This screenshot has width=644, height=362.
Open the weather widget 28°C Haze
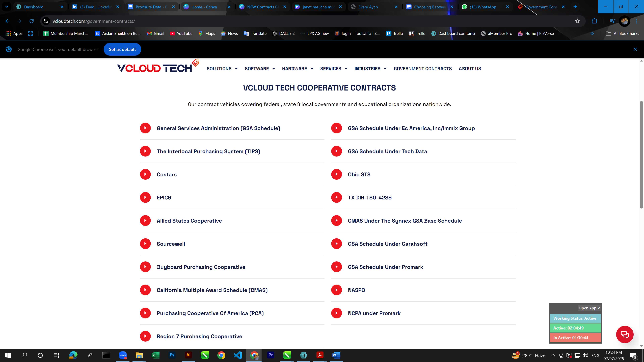pos(528,355)
